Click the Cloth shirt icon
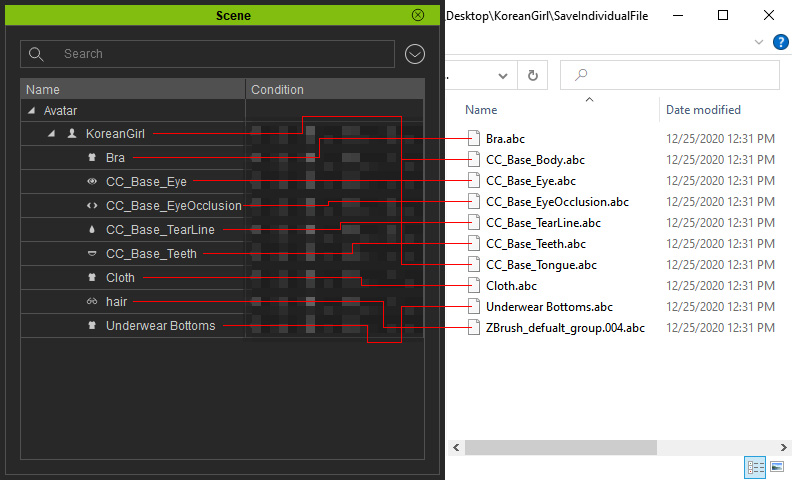The height and width of the screenshot is (480, 793). 92,277
